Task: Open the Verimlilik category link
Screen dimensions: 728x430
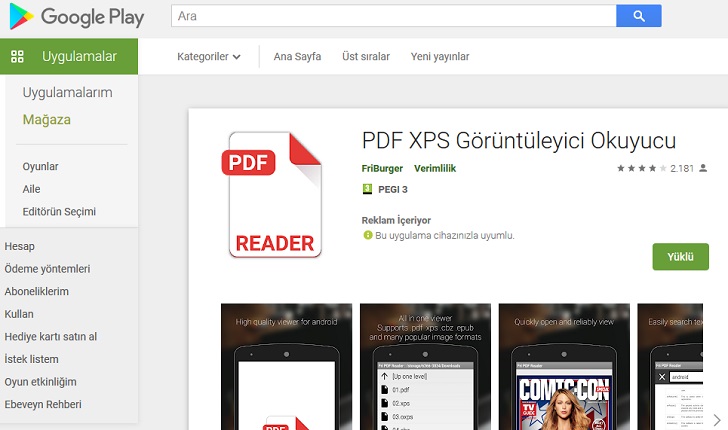Action: coord(435,169)
